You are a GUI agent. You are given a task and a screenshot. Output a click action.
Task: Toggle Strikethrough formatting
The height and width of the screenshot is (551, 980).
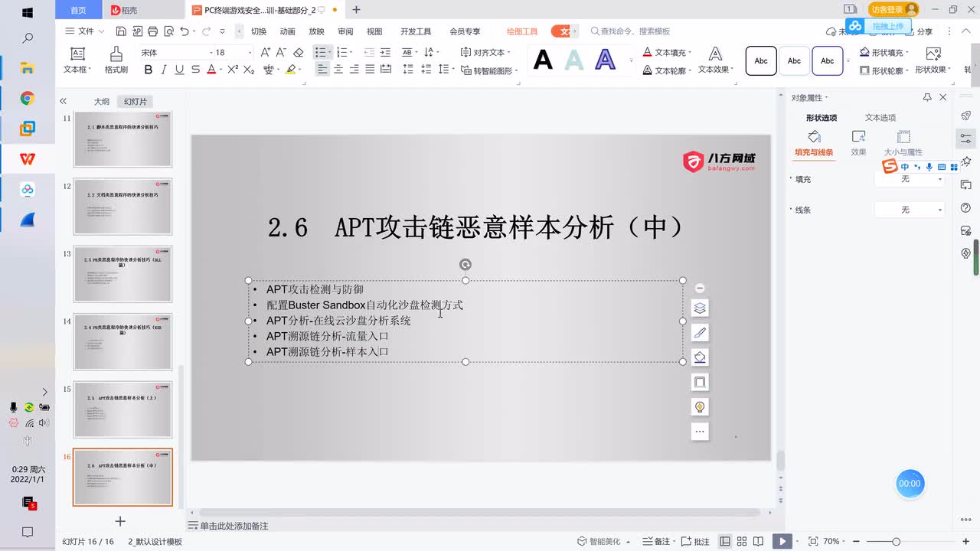195,70
